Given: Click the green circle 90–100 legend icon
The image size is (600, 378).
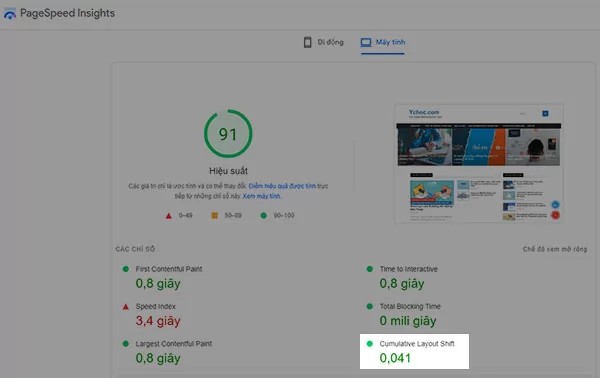Looking at the screenshot, I should point(264,215).
